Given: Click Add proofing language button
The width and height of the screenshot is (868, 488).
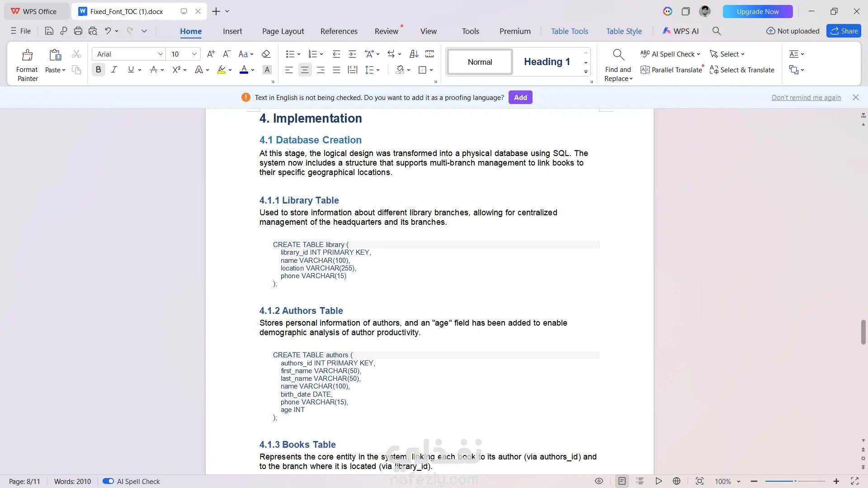Looking at the screenshot, I should 520,97.
